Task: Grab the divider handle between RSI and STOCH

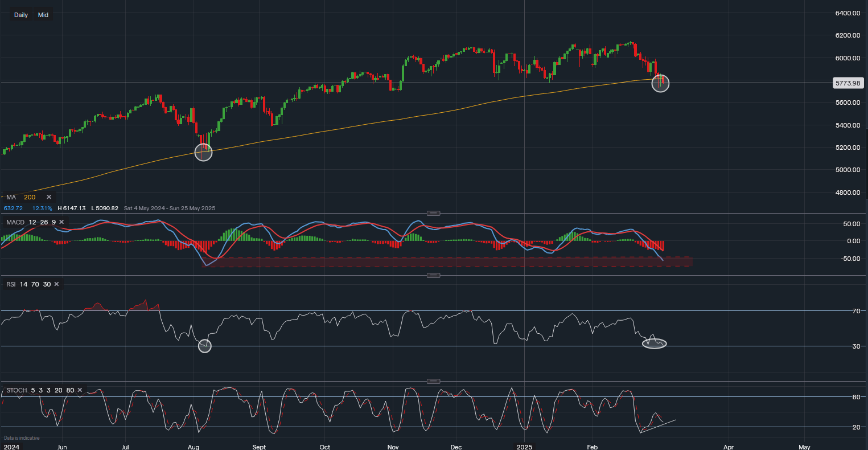Action: click(x=434, y=381)
